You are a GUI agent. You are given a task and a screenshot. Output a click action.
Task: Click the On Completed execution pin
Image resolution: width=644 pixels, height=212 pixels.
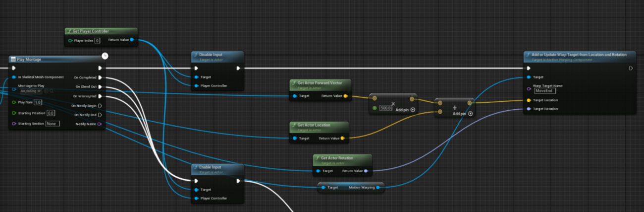tap(100, 77)
